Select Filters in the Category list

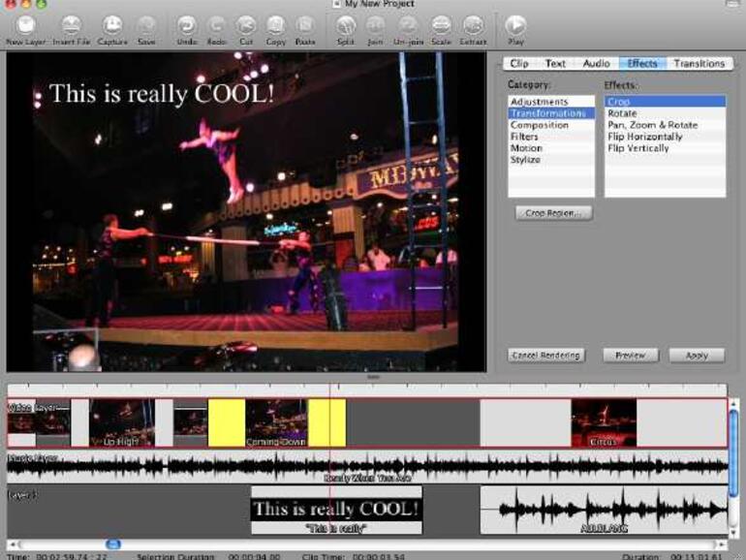click(524, 137)
